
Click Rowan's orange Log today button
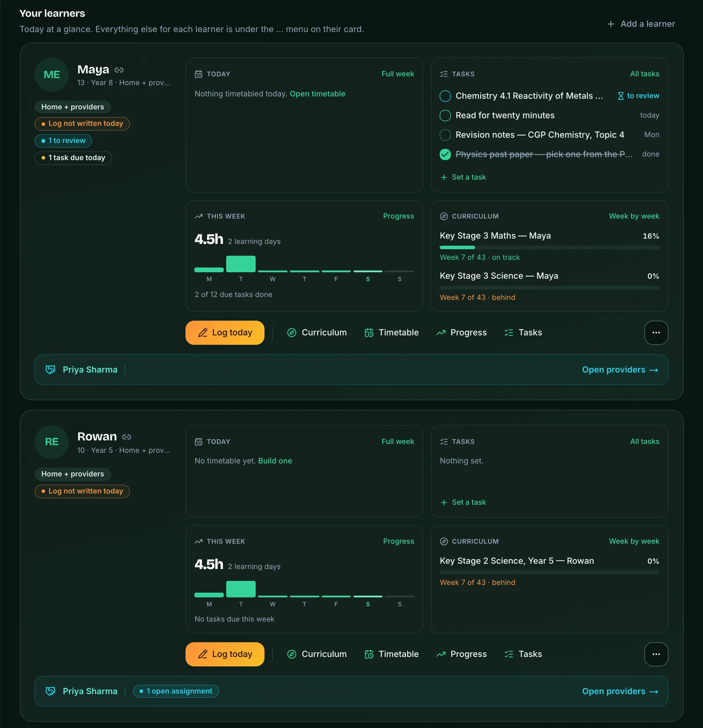225,654
